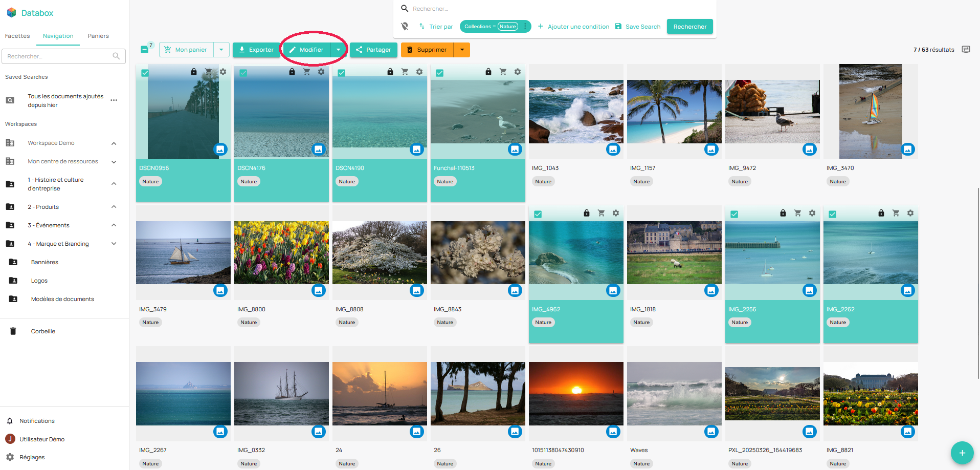The height and width of the screenshot is (470, 980).
Task: Uncheck the DSCN4190 selection checkbox
Action: click(342, 73)
